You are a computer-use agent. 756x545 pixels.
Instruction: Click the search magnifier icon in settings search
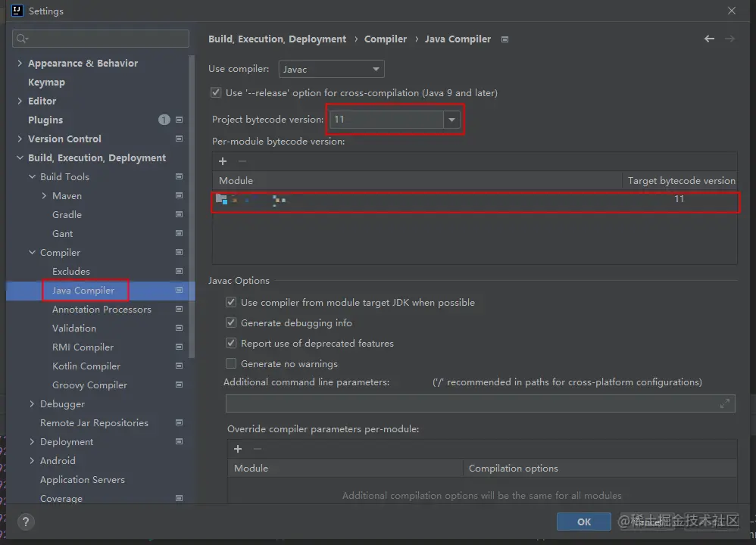tap(22, 39)
